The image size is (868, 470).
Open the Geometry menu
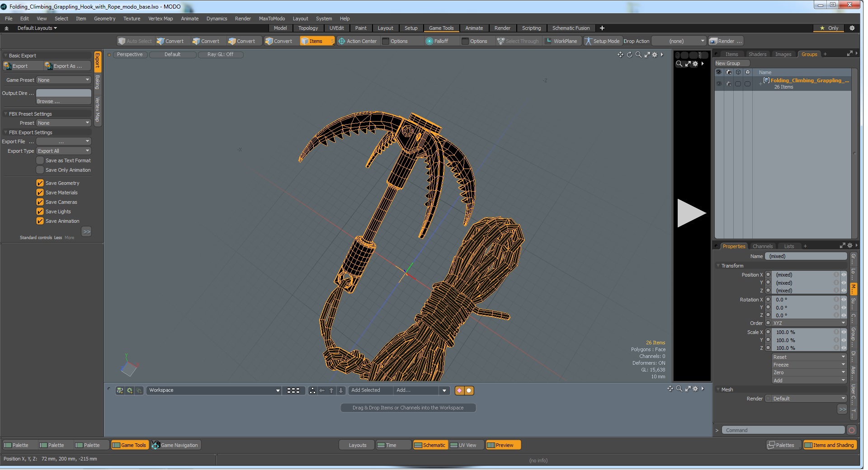(104, 19)
